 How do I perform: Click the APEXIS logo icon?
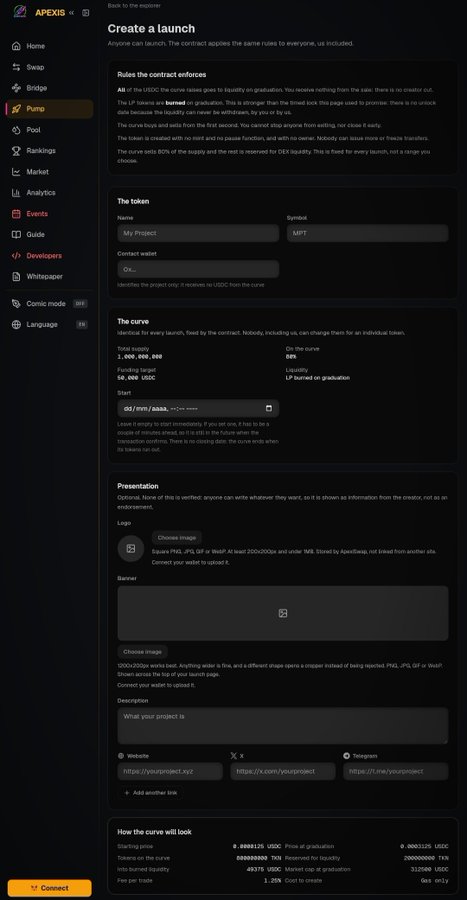20,12
